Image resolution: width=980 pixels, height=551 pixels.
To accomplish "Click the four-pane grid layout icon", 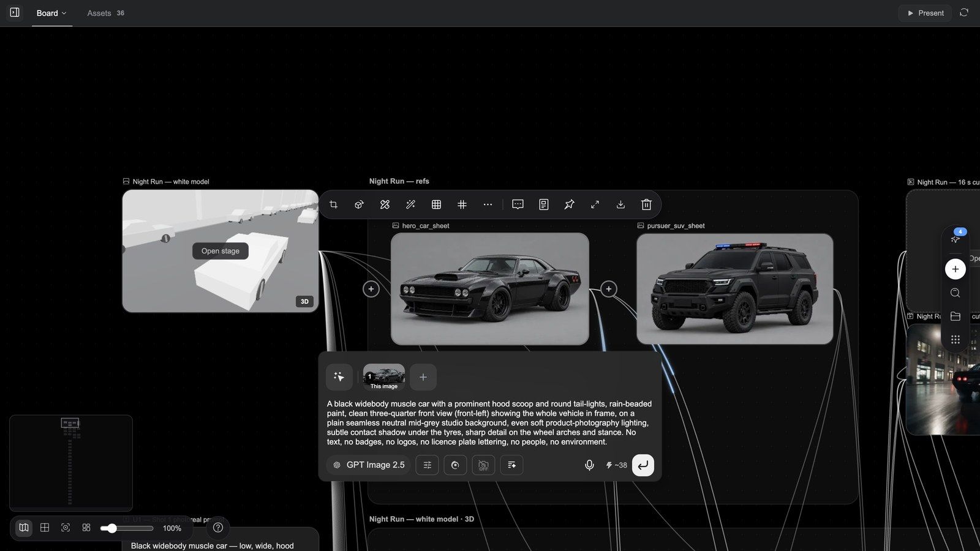I will click(45, 528).
